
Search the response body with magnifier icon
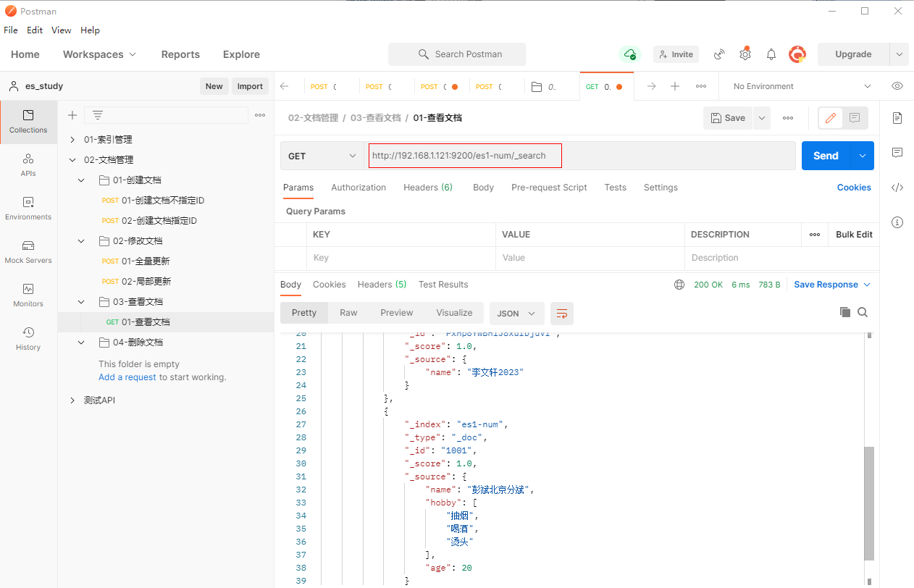point(863,312)
